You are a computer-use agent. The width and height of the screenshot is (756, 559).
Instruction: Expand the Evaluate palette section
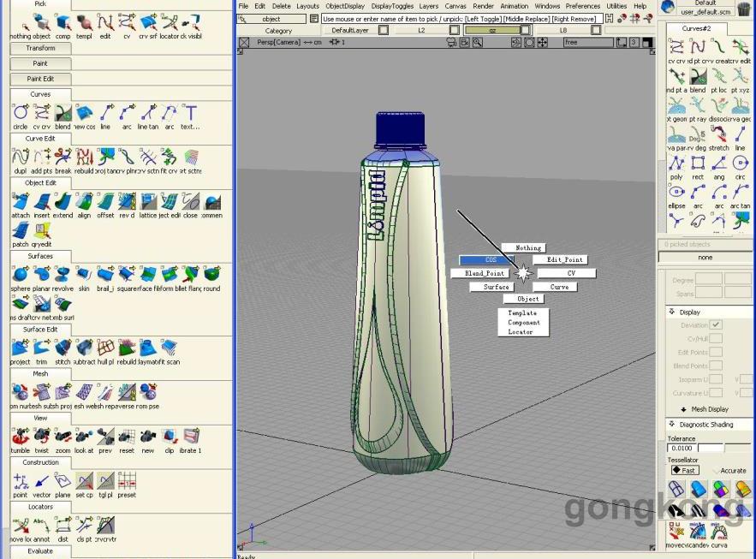click(40, 551)
